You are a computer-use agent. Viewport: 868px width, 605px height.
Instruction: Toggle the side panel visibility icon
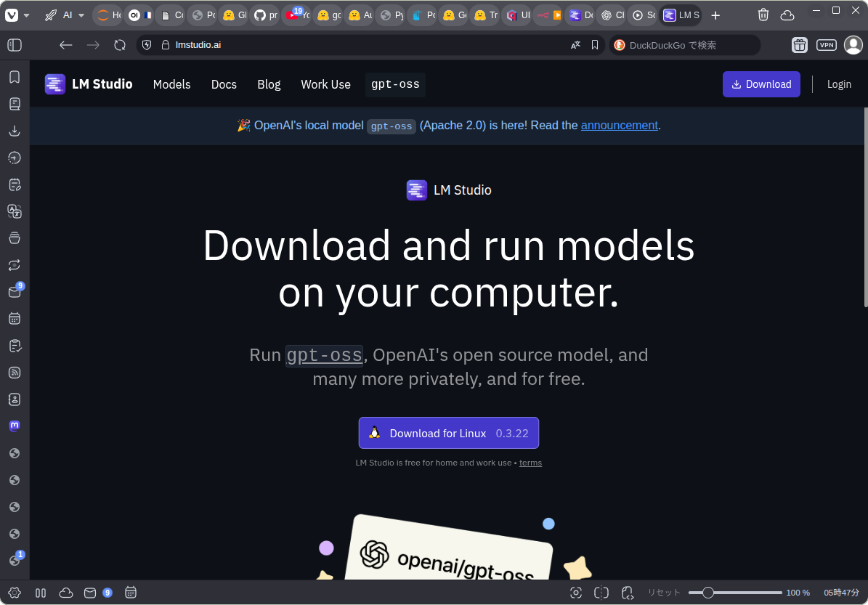pos(15,45)
